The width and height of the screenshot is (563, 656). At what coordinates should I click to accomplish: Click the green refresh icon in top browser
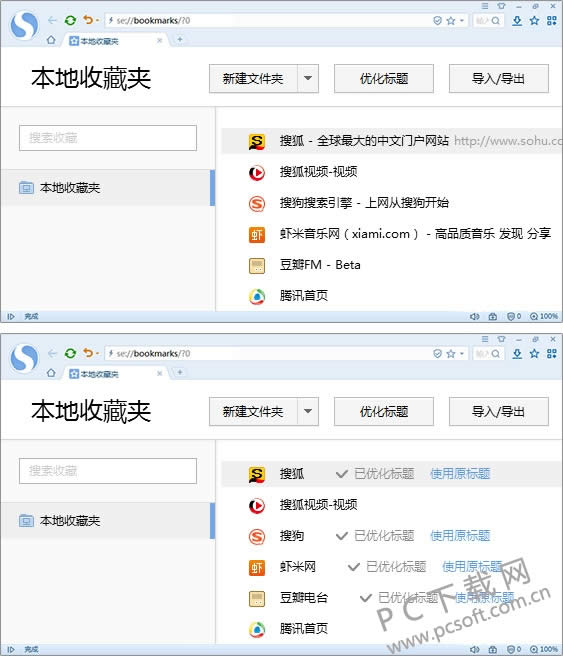point(70,20)
